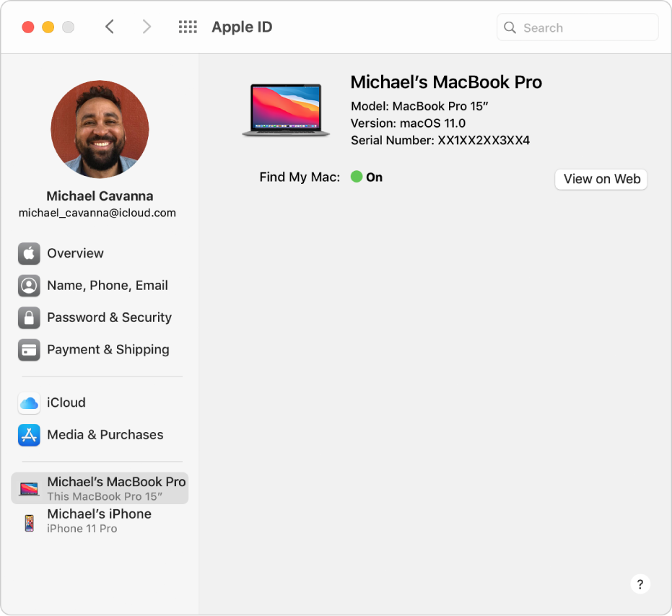Click the green status dot next to On
This screenshot has height=616, width=672.
click(x=358, y=177)
